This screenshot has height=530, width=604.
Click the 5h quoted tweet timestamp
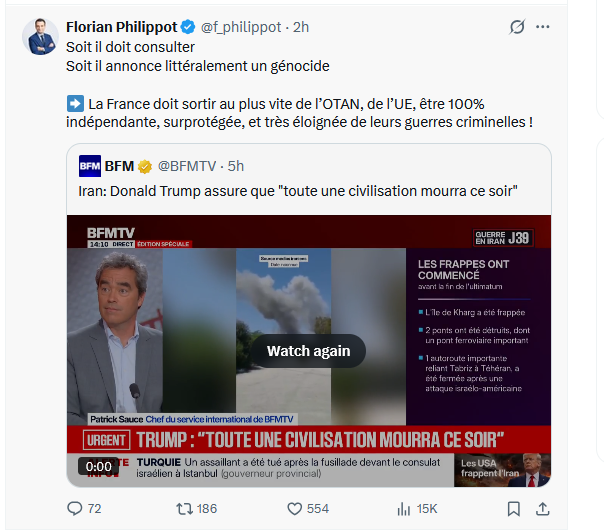(236, 165)
